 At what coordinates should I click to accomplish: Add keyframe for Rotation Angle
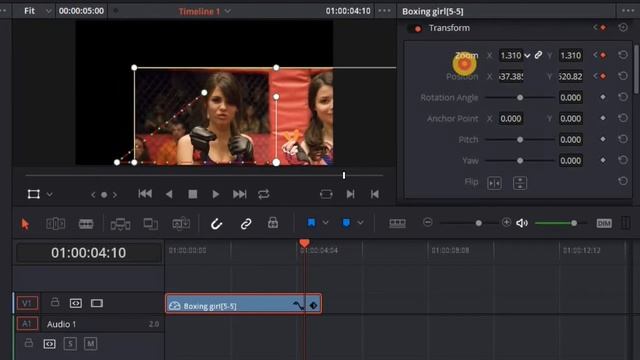[603, 97]
